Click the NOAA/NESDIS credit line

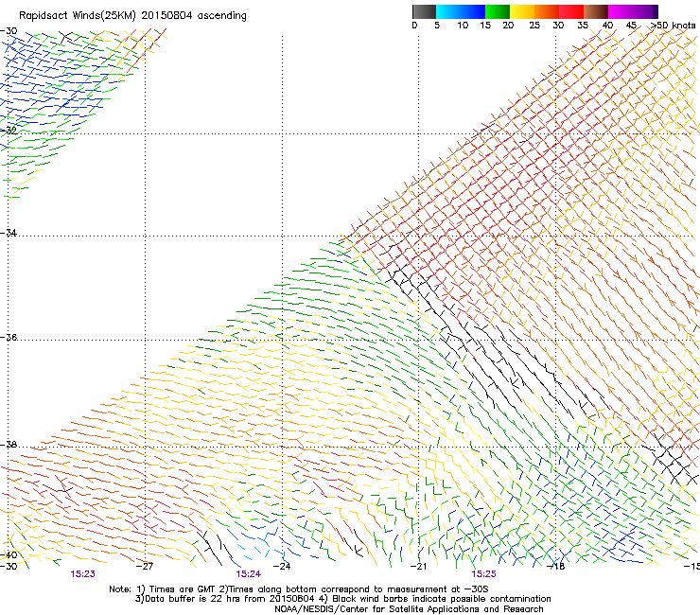(409, 609)
